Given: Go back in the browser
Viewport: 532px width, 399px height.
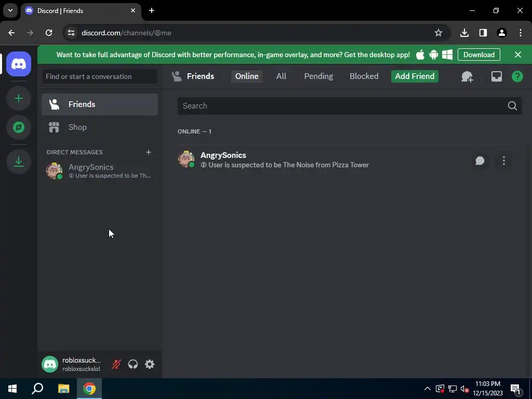Looking at the screenshot, I should point(11,33).
